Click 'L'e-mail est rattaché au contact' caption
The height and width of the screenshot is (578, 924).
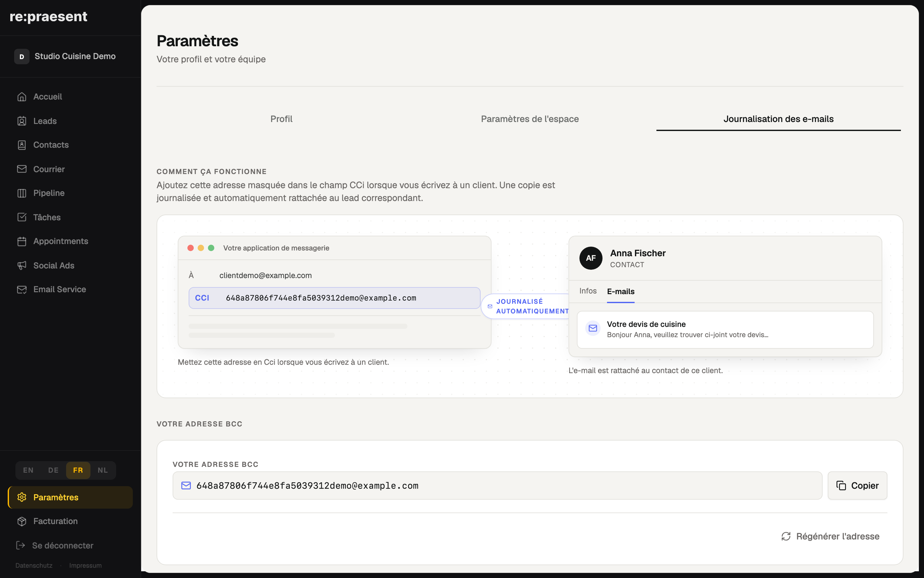click(x=645, y=371)
